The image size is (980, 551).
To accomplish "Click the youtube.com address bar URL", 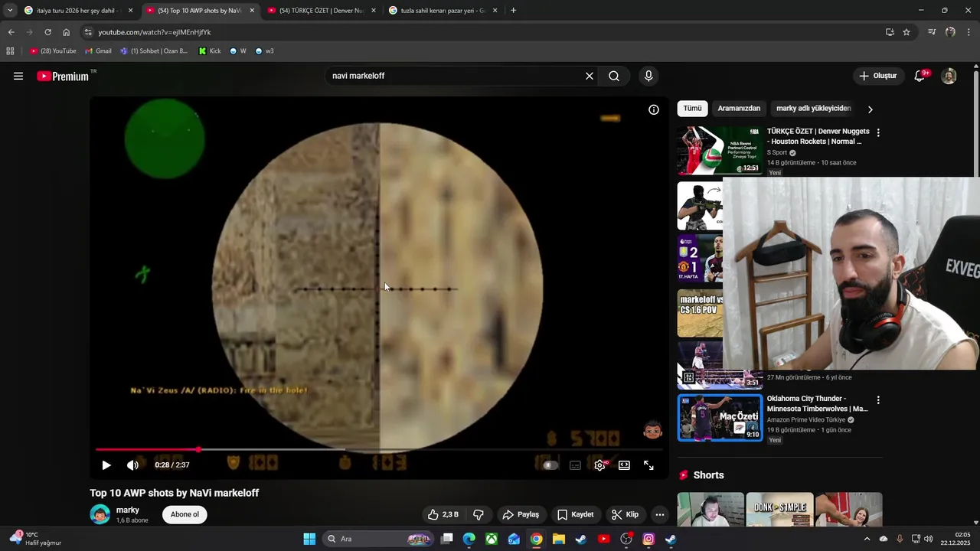I will pyautogui.click(x=155, y=32).
